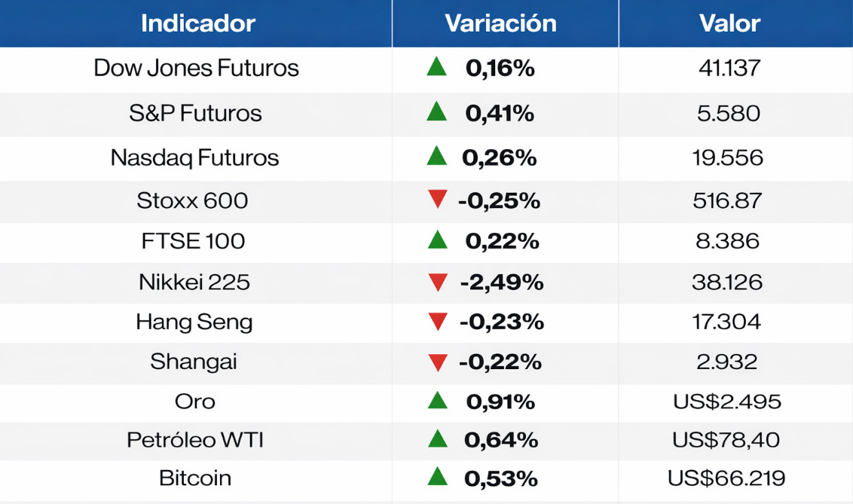This screenshot has width=853, height=504.
Task: Select the Petróleo WTI indicator name
Action: point(195,439)
